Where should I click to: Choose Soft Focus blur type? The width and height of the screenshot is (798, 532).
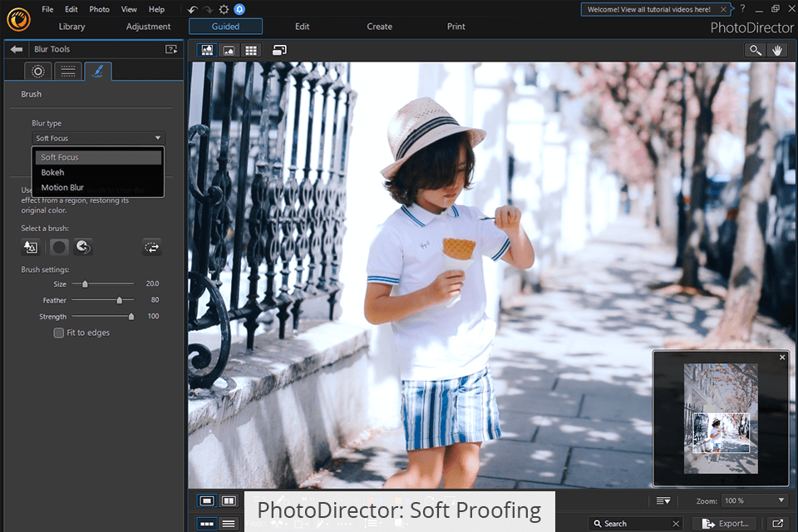(x=98, y=157)
